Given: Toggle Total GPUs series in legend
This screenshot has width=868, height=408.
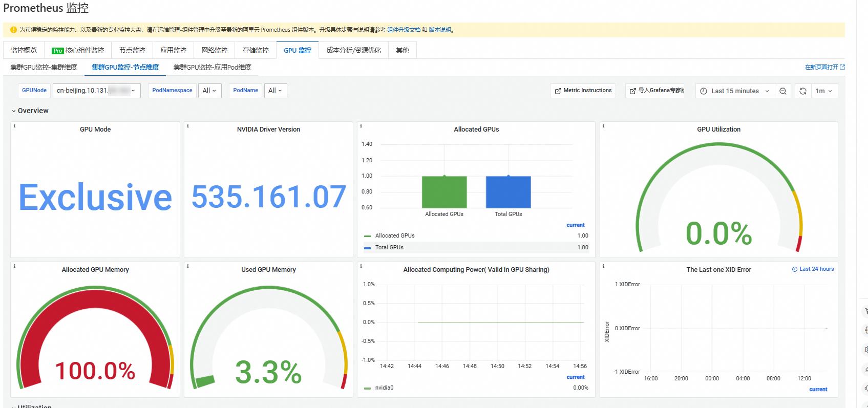Looking at the screenshot, I should [x=389, y=248].
